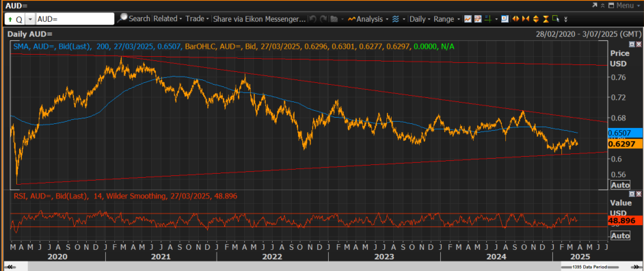Select the green crosshair cursor tool
The height and width of the screenshot is (271, 644).
pos(488,19)
